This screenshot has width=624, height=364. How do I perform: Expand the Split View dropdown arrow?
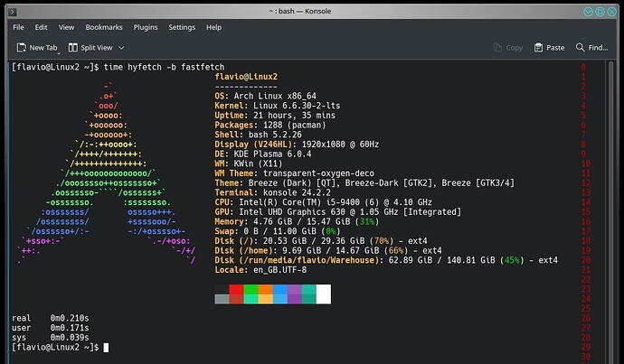tap(121, 48)
